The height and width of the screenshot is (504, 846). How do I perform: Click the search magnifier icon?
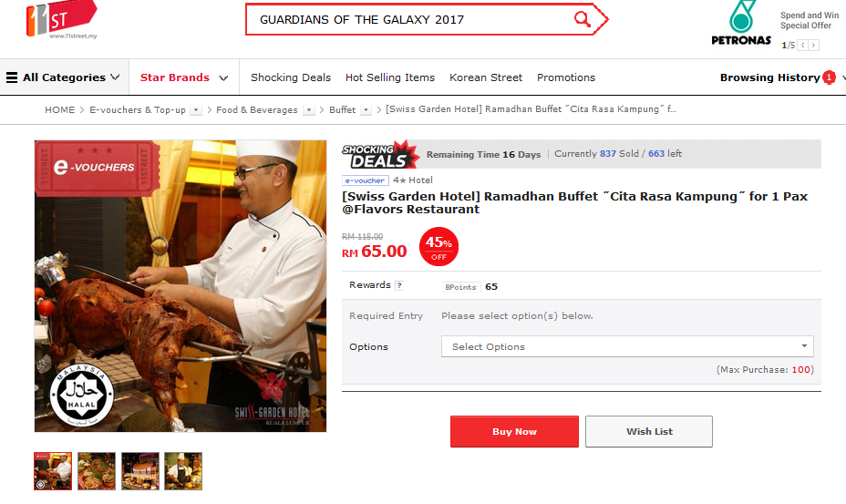pos(583,19)
